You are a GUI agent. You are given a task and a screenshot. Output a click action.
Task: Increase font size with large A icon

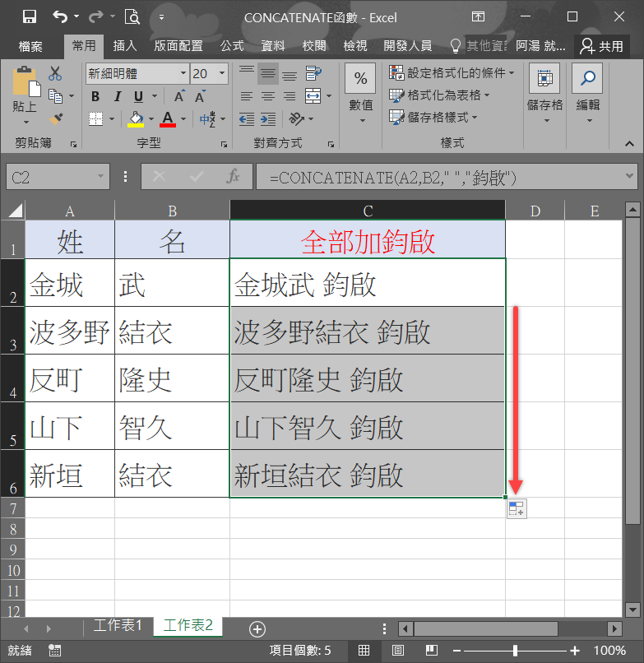coord(179,96)
